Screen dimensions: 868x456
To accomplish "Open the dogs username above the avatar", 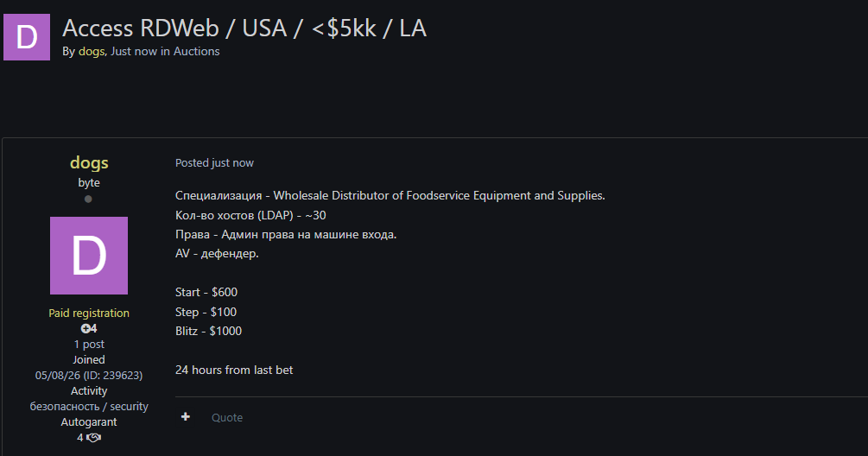I will pyautogui.click(x=89, y=162).
